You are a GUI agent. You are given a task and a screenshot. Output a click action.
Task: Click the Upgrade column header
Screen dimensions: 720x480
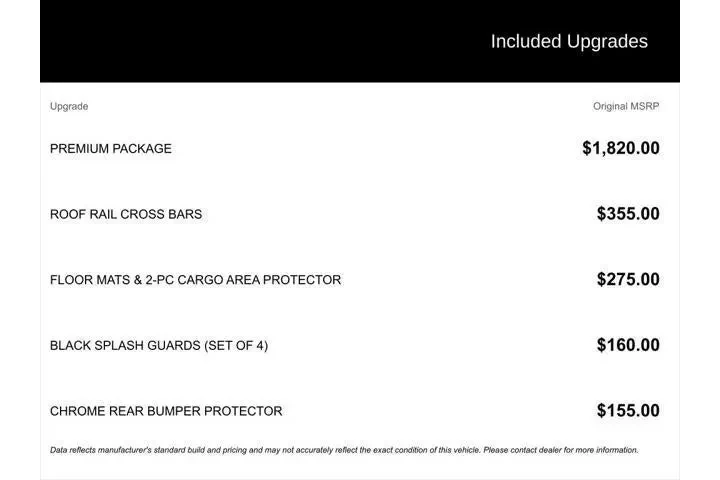tap(69, 106)
